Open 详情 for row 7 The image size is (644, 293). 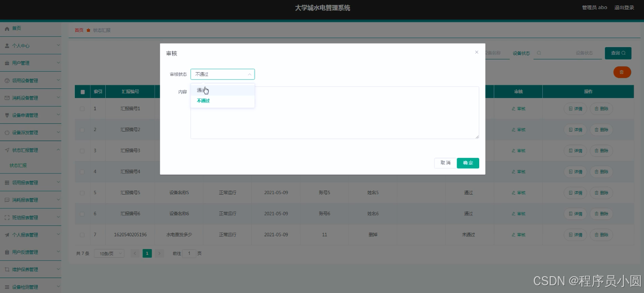575,235
